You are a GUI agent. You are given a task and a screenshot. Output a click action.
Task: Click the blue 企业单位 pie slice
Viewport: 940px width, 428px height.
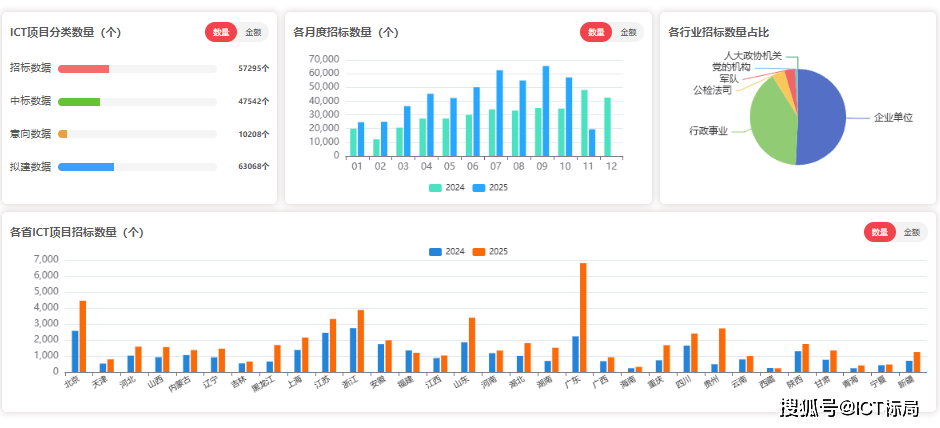(822, 115)
